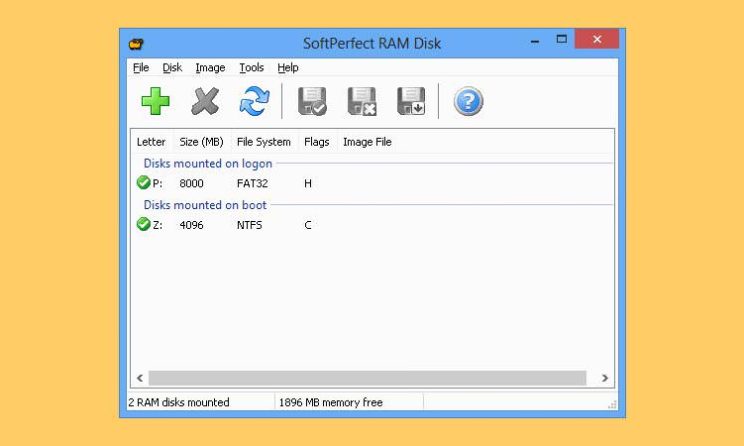Click the horizontal scrollbar left arrow
The height and width of the screenshot is (446, 744).
pyautogui.click(x=139, y=378)
